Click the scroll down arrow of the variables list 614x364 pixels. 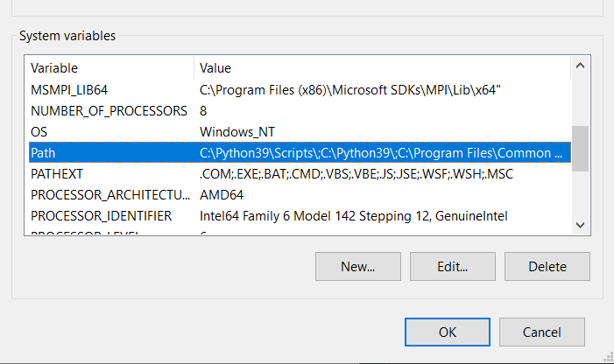point(580,225)
